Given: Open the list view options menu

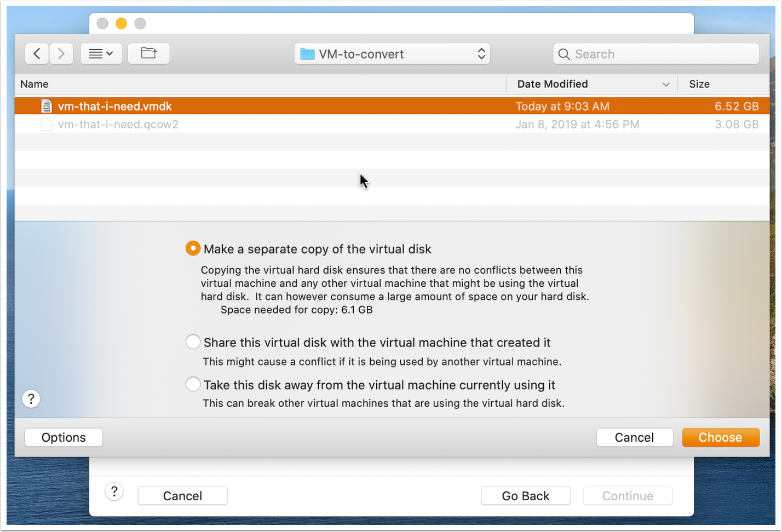Looking at the screenshot, I should tap(101, 54).
